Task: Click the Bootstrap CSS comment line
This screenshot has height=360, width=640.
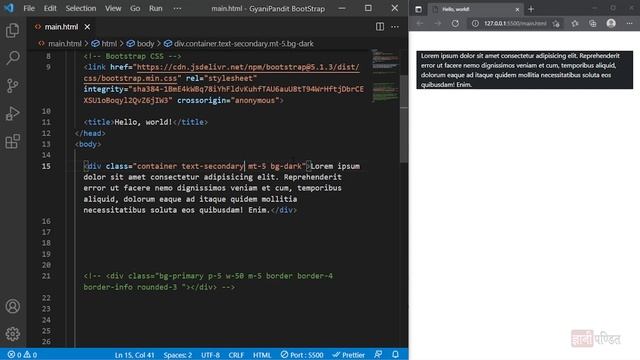Action: click(132, 56)
